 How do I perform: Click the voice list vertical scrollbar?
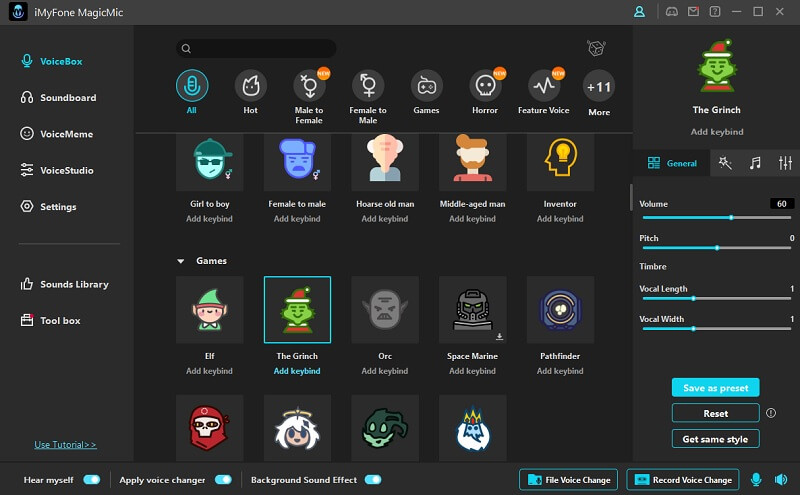631,197
